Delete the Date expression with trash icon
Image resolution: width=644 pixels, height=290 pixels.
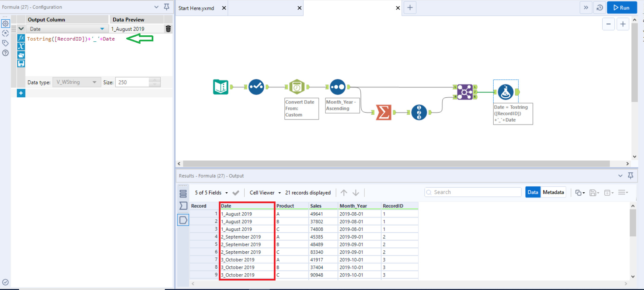(x=168, y=29)
